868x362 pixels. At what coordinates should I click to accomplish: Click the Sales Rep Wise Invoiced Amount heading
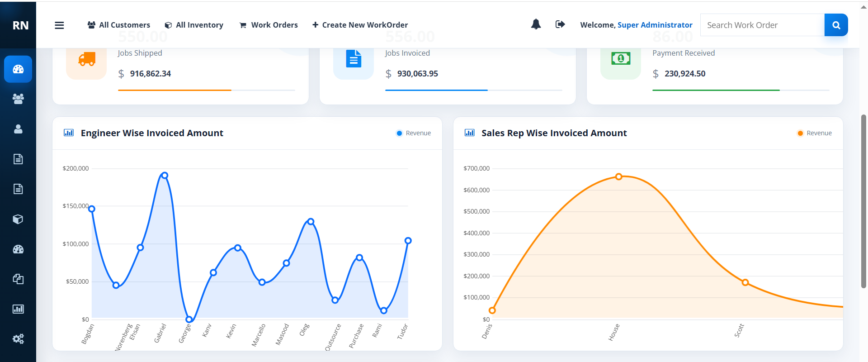(554, 133)
